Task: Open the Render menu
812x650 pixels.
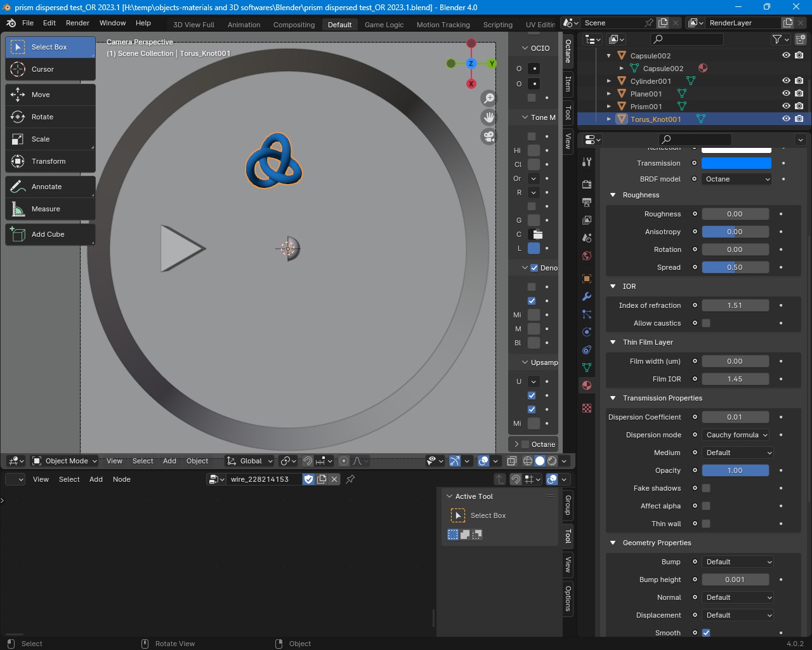Action: (x=77, y=23)
